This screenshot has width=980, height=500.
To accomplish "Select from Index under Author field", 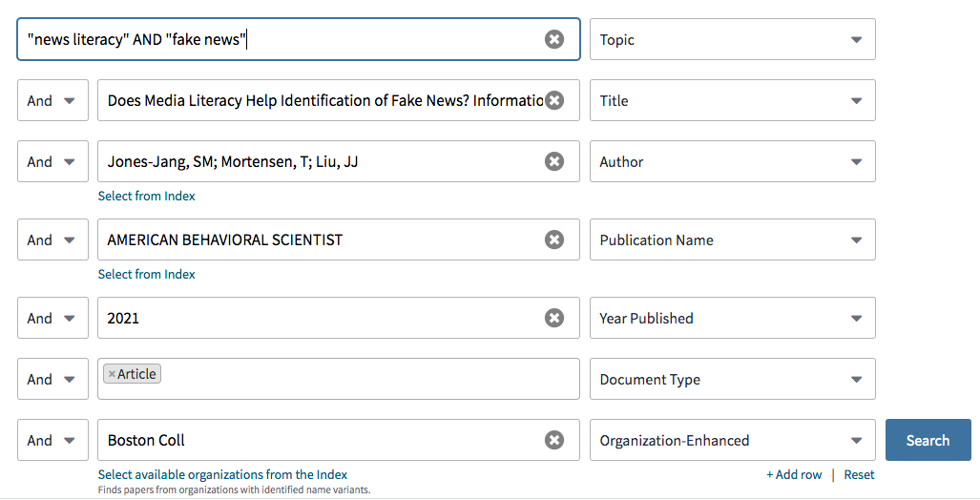I will click(x=147, y=196).
